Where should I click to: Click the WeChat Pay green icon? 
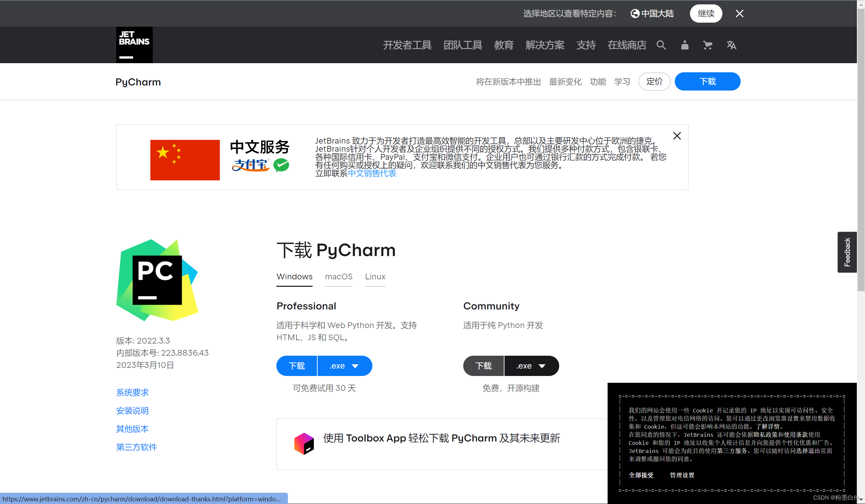point(281,165)
